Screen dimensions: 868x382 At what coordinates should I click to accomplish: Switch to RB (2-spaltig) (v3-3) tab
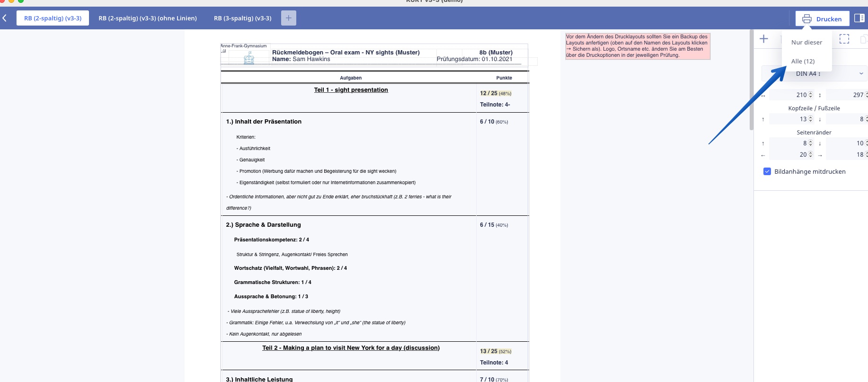53,18
